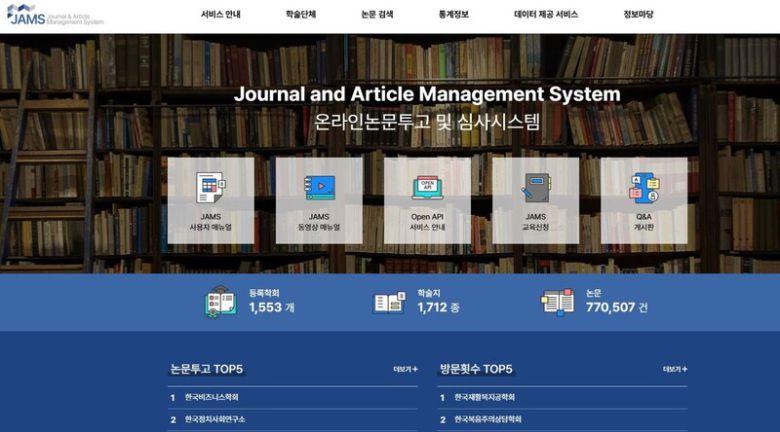This screenshot has width=780, height=432.
Task: Select the Open API 서비스 안내 tile
Action: (427, 200)
